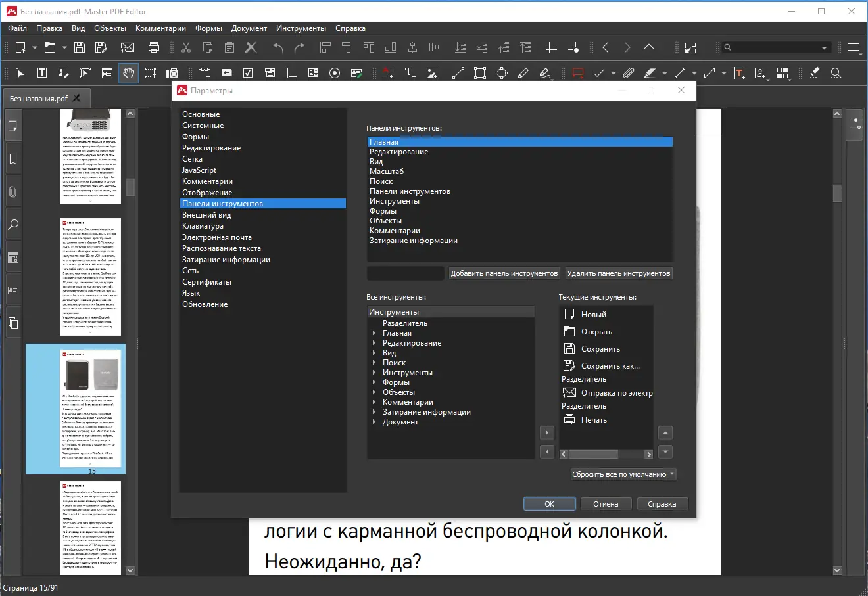This screenshot has width=868, height=596.
Task: Open the Print dialog icon
Action: tap(153, 47)
